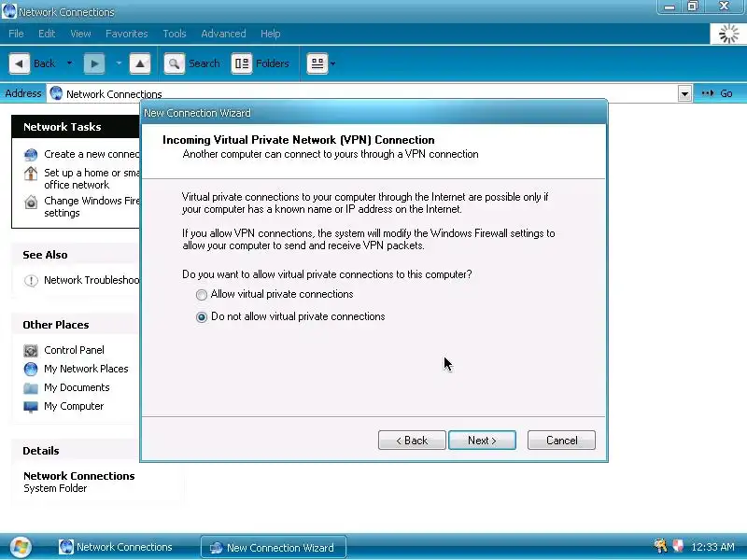Image resolution: width=747 pixels, height=560 pixels.
Task: Click the Network Tasks panel header
Action: click(x=76, y=127)
